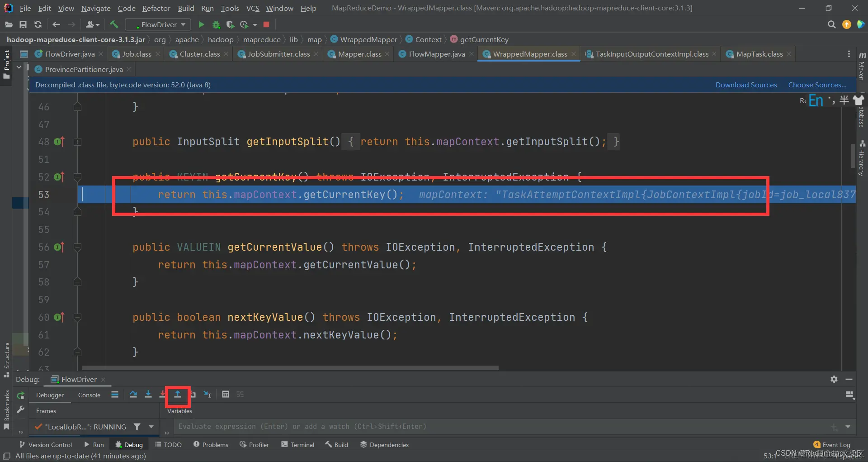Switch to the Console tab in Debug

89,395
